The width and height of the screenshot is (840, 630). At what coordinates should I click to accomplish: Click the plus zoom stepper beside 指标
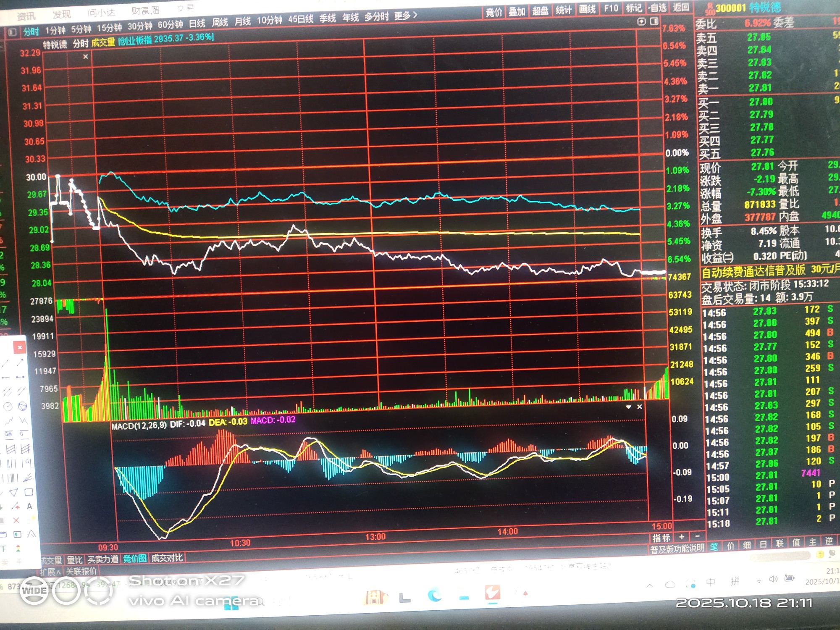(681, 537)
